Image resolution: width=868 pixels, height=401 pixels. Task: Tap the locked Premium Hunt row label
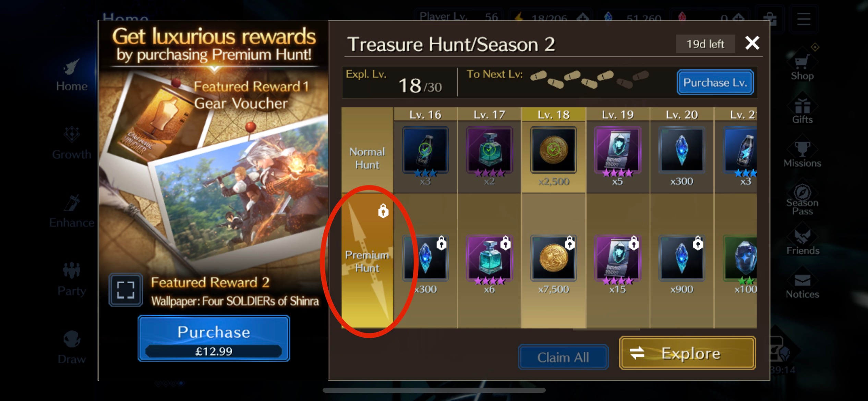point(367,261)
